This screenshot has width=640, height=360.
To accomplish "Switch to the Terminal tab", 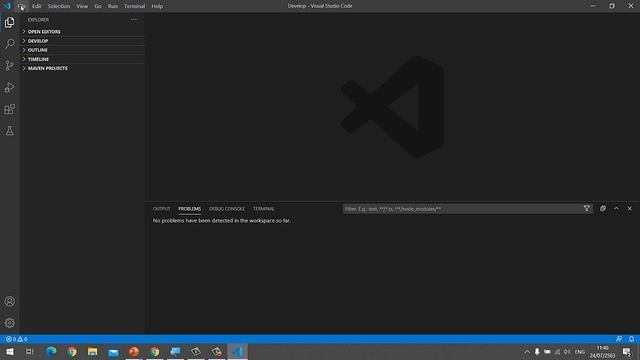I will [x=264, y=209].
